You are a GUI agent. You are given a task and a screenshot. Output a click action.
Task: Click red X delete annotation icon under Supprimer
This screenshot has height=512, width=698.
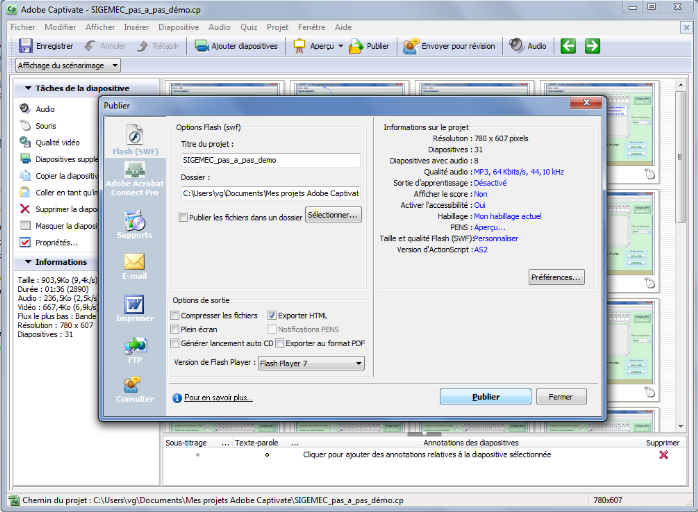point(663,455)
